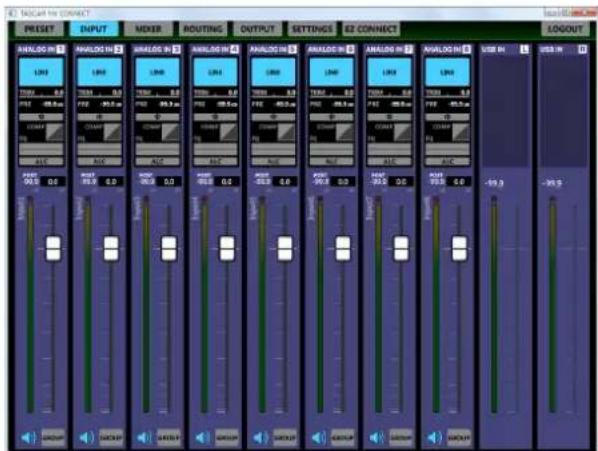598x451 pixels.
Task: Mute Analog In 3 via speaker icon
Action: tap(145, 438)
